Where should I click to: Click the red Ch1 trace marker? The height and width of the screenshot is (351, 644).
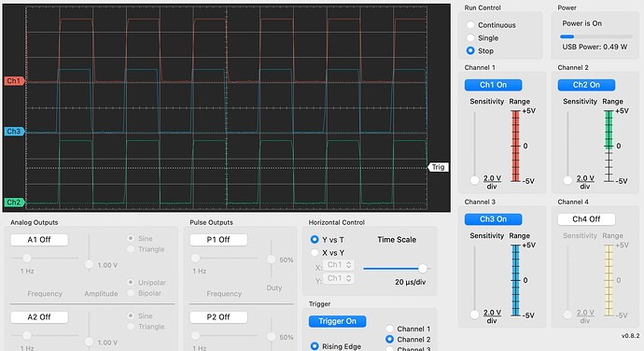pyautogui.click(x=14, y=81)
